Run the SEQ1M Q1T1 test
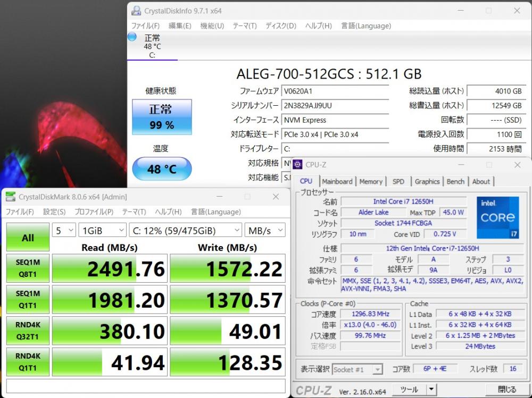532x398 pixels. coord(28,299)
